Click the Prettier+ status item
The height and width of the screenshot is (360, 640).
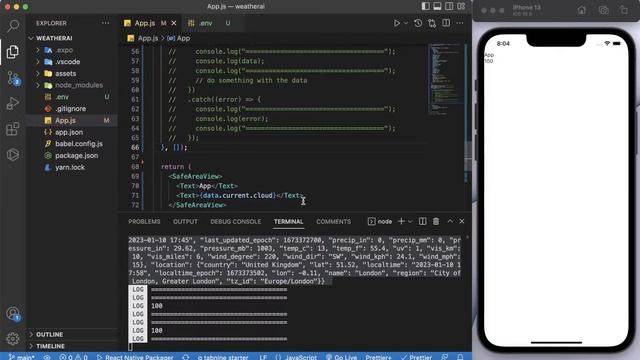[378, 357]
